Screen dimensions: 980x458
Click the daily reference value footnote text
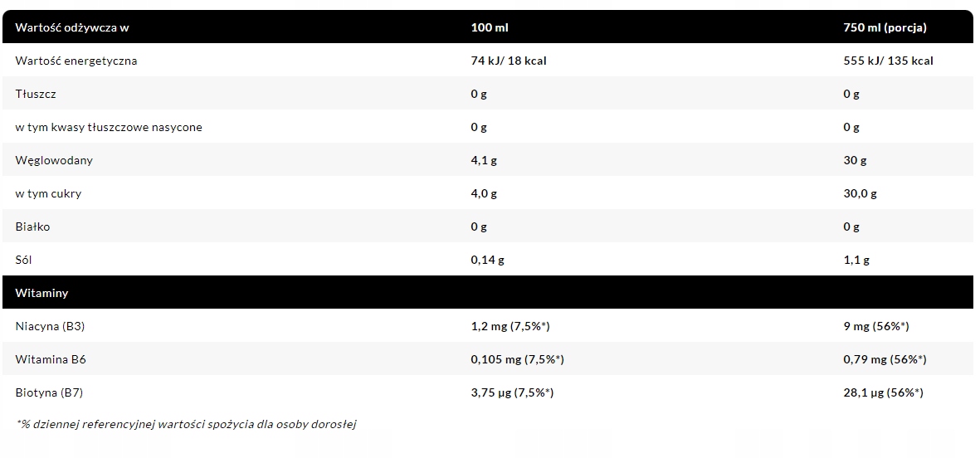[x=186, y=424]
